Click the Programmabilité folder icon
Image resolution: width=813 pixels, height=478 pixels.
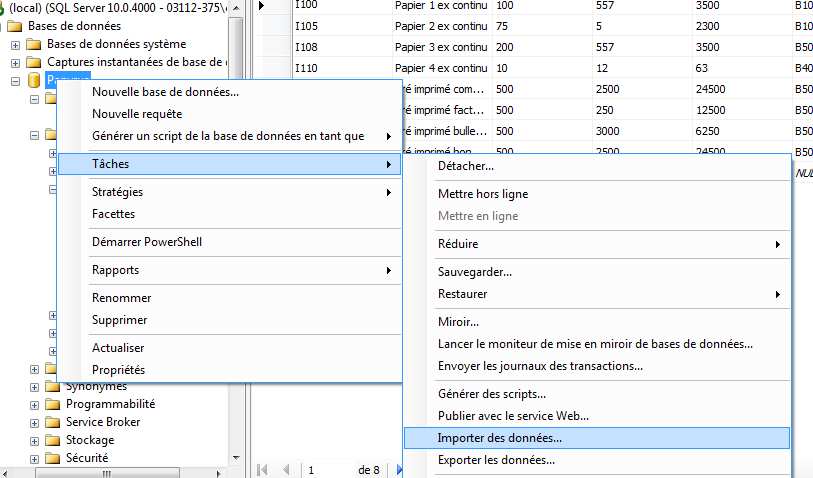(53, 404)
